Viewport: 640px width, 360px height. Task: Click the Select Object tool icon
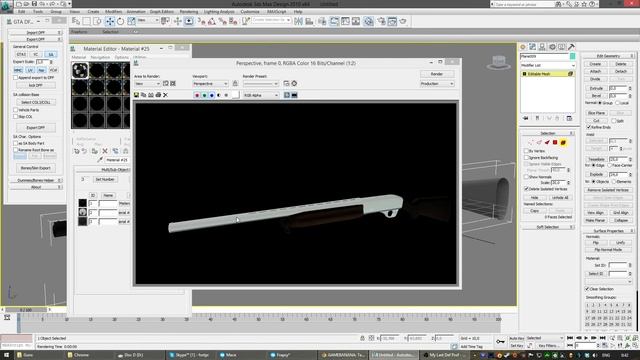coord(76,21)
